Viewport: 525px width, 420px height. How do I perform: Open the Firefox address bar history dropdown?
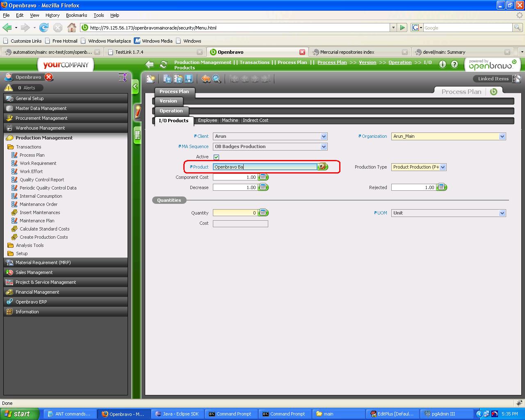pyautogui.click(x=393, y=27)
